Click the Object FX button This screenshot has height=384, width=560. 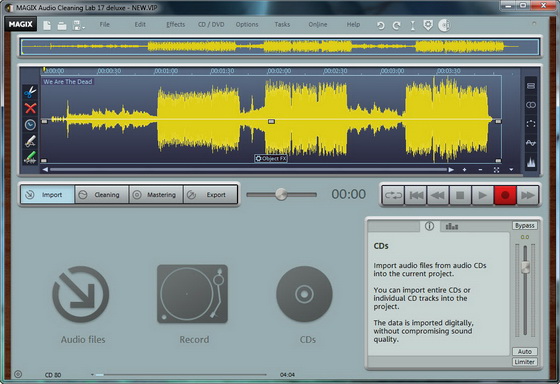point(271,158)
